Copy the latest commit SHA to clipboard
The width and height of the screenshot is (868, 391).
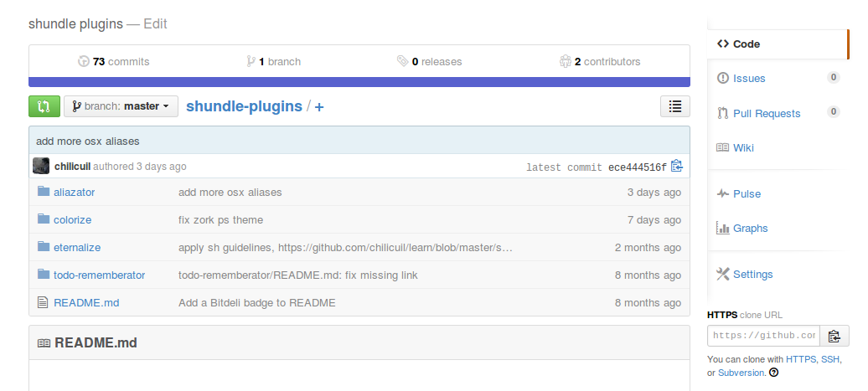click(x=677, y=167)
